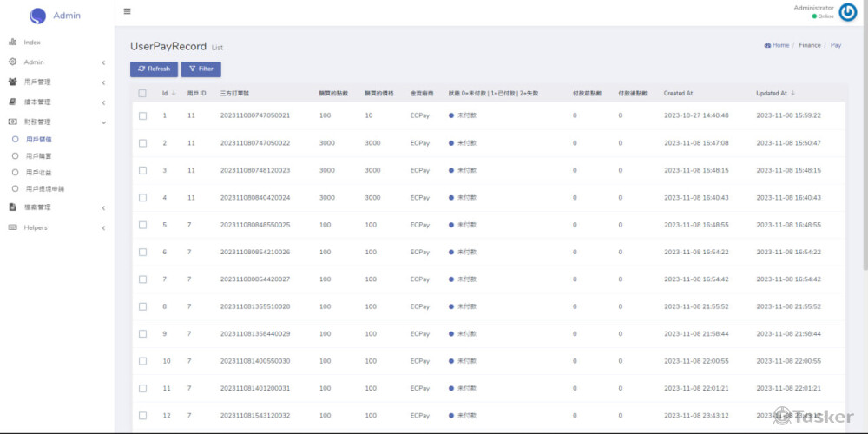Screen dimensions: 868x434
Task: Select the checkbox for row Id 5
Action: [142, 225]
